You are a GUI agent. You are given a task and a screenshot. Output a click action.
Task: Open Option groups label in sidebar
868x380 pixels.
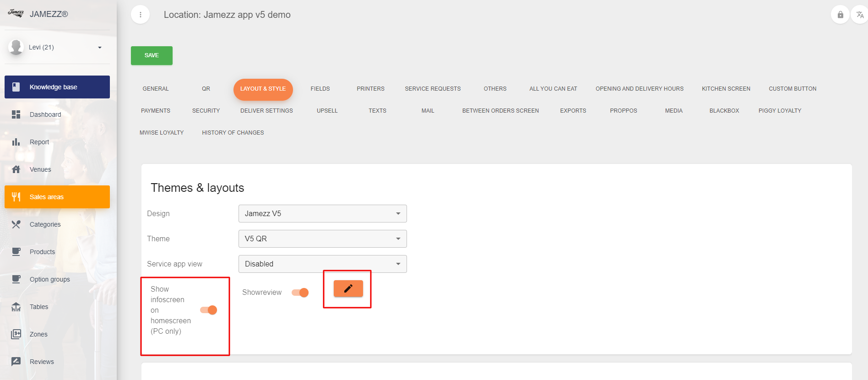coord(50,279)
